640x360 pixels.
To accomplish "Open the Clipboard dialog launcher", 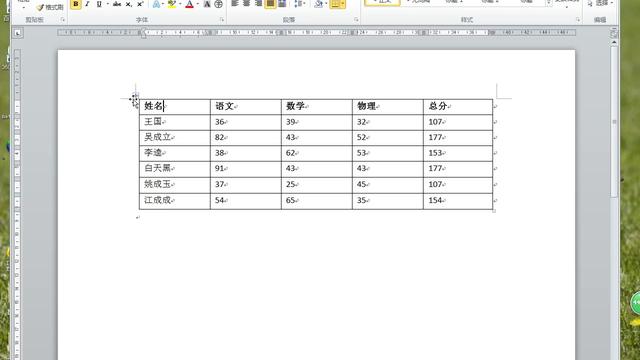I will point(62,20).
